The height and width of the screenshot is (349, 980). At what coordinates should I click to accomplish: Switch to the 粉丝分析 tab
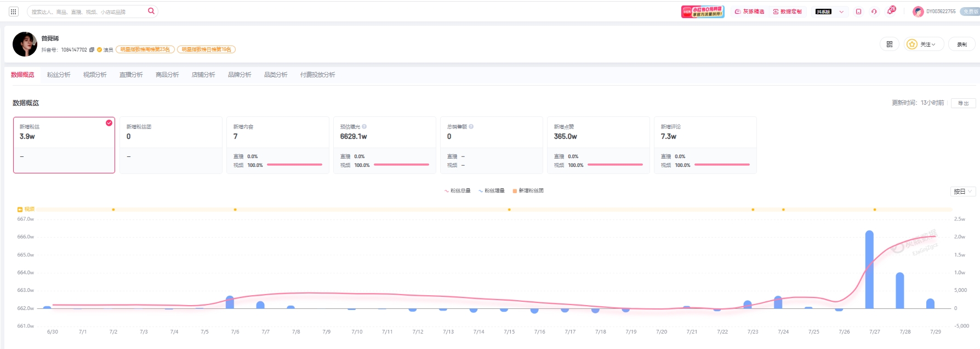pos(59,75)
